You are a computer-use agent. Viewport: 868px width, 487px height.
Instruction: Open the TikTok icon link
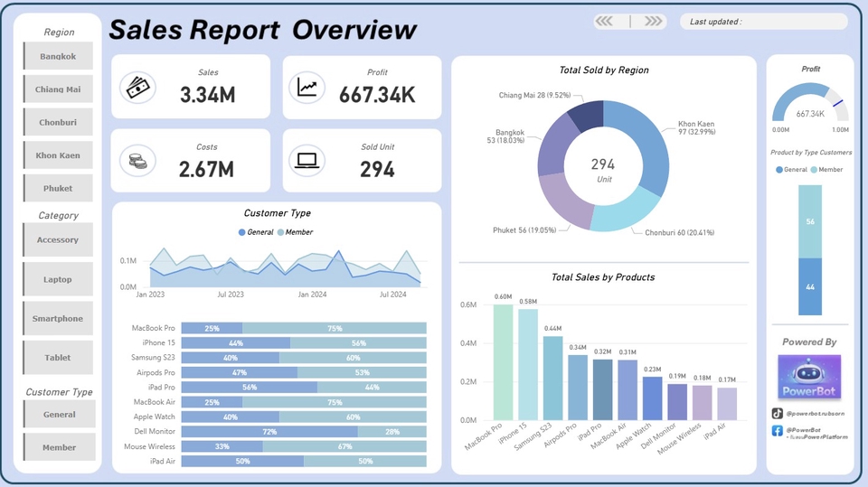pyautogui.click(x=778, y=414)
